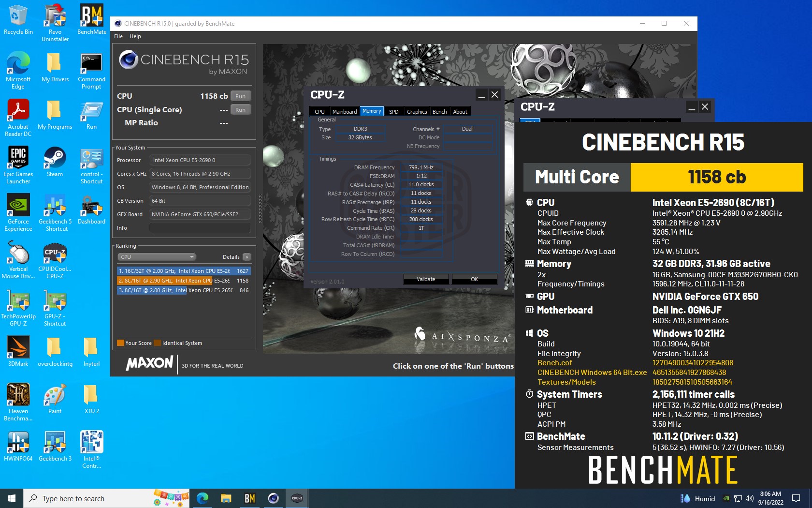Open BenchMate desktop shortcut

(92, 20)
